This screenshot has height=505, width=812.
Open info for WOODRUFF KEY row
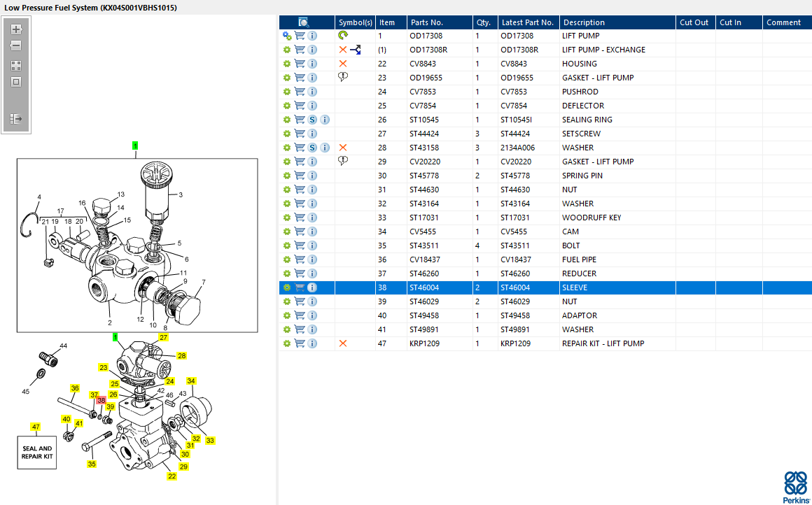[312, 218]
